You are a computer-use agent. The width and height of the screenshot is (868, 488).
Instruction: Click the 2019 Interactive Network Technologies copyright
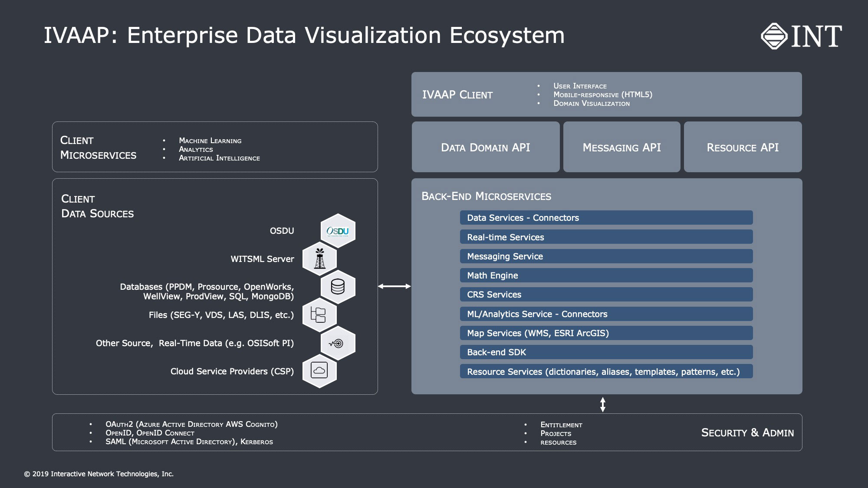click(99, 474)
